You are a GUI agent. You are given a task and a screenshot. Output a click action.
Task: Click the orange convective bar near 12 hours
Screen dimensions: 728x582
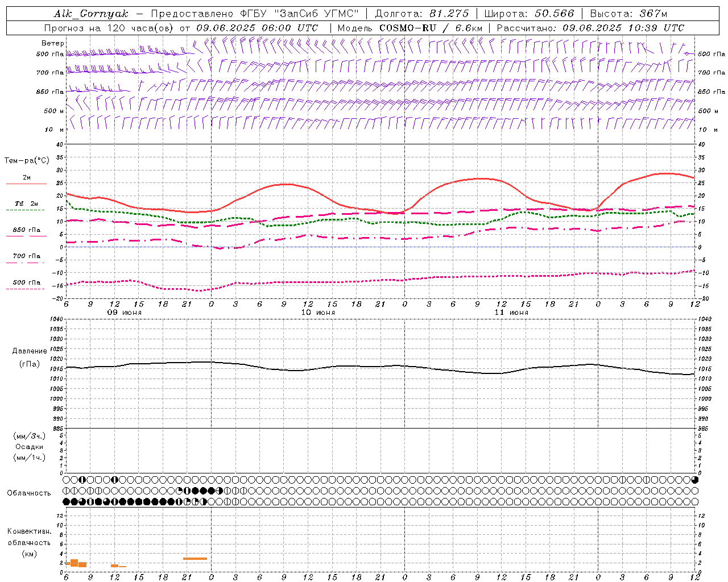115,566
